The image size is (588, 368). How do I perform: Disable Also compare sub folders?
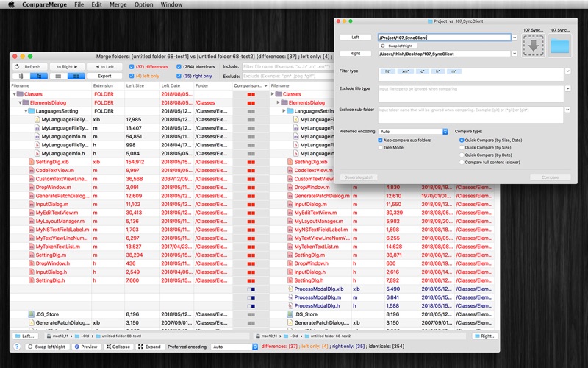(380, 140)
